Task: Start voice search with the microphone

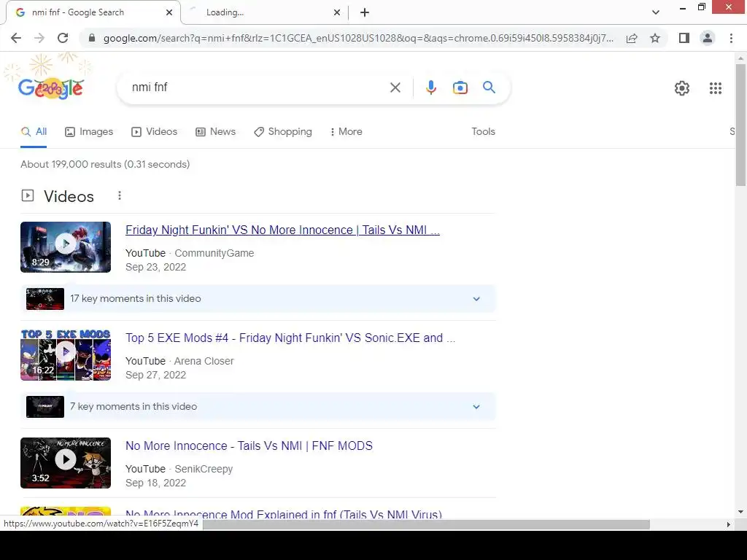Action: [430, 87]
